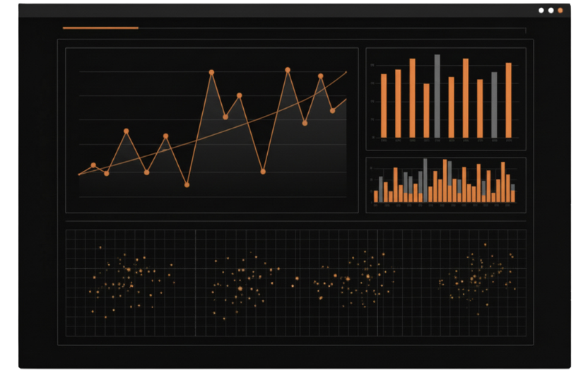Select the orange highlighted tab at top left
The height and width of the screenshot is (373, 588).
tap(100, 28)
